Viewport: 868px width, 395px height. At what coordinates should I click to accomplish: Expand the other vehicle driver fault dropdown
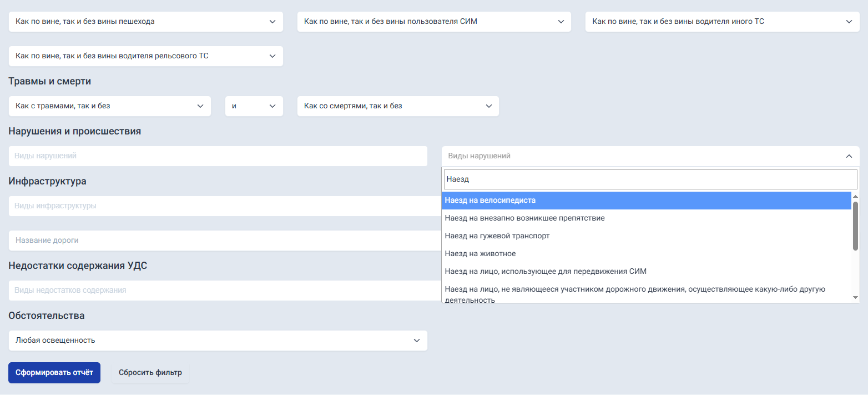click(x=721, y=22)
